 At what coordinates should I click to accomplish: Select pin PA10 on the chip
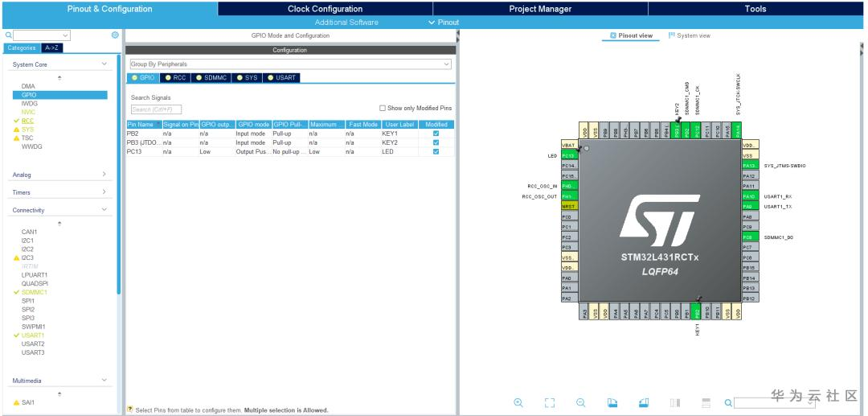point(750,196)
